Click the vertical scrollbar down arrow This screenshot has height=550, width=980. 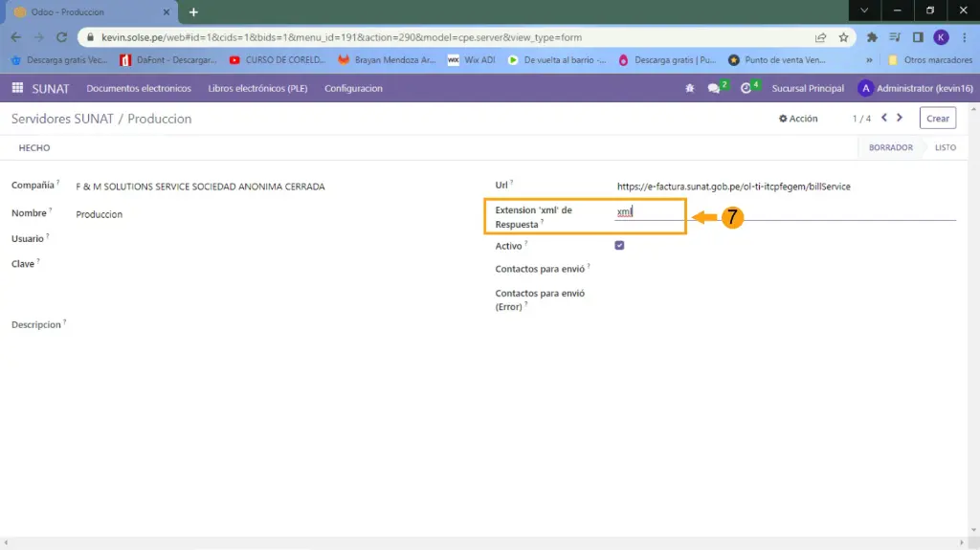[973, 531]
